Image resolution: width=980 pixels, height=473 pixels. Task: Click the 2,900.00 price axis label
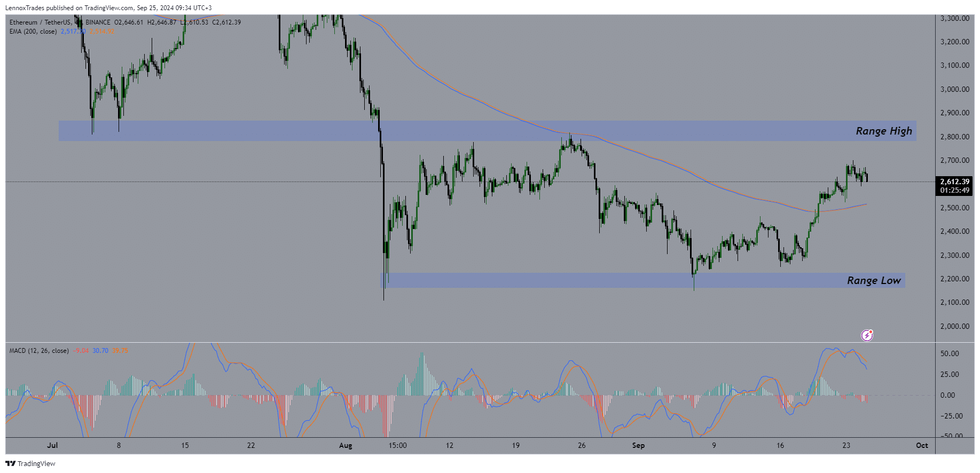(x=954, y=113)
